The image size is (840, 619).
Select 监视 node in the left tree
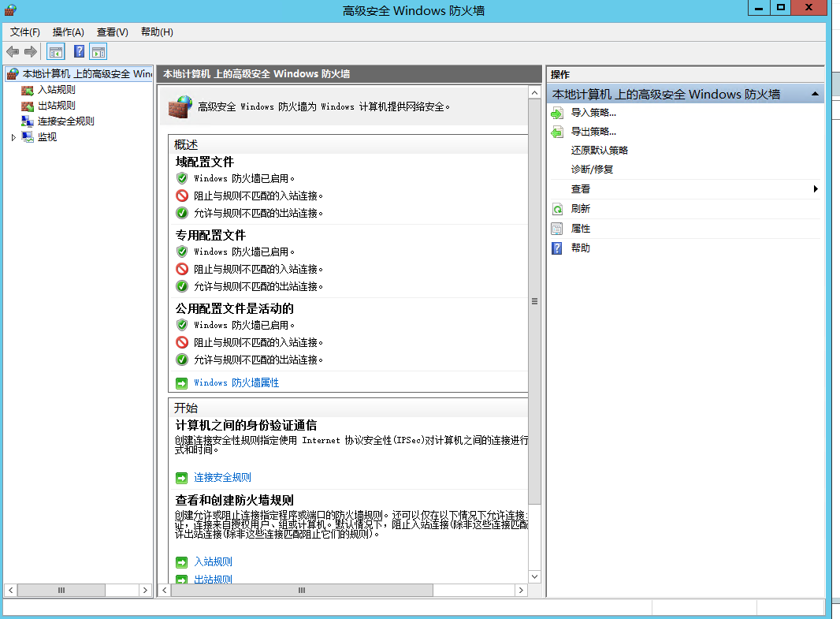click(47, 137)
